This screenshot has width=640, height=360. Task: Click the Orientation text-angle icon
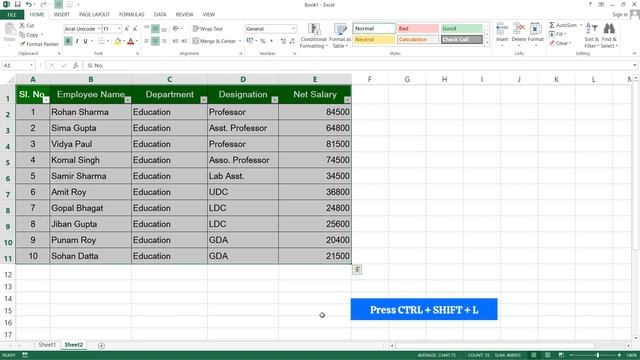(176, 29)
